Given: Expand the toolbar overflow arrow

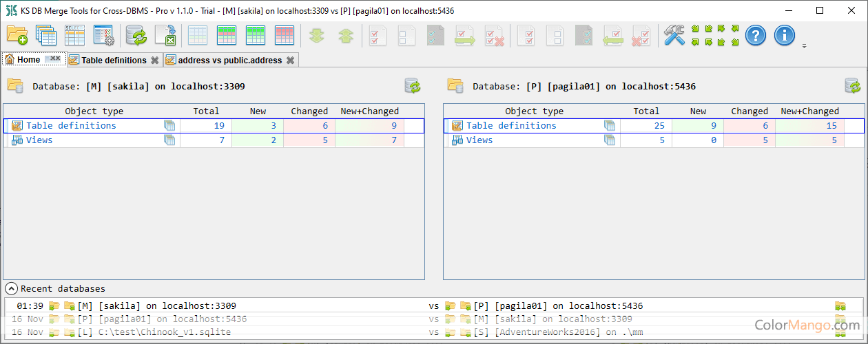Looking at the screenshot, I should (804, 47).
